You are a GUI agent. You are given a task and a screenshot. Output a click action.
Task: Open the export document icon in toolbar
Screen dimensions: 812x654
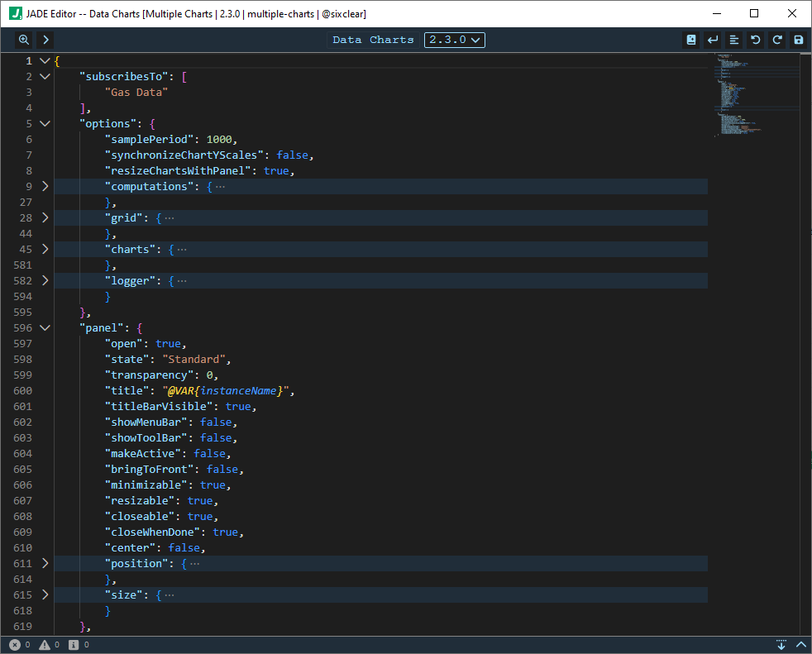click(691, 39)
